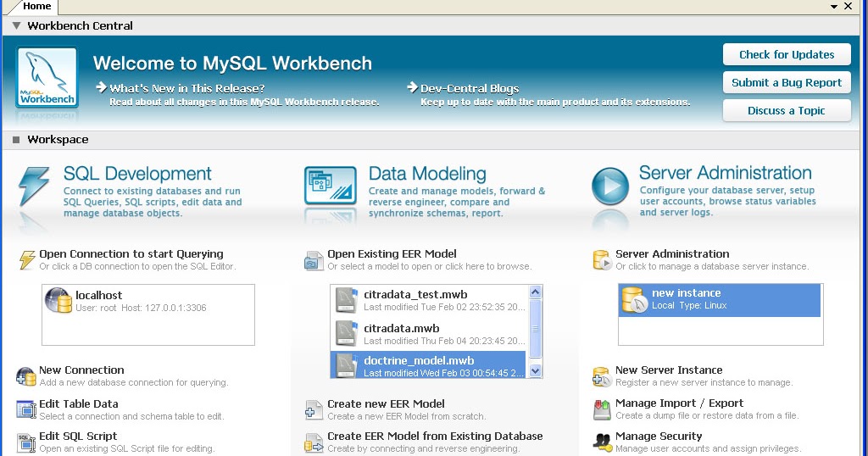Image resolution: width=868 pixels, height=456 pixels.
Task: Open the Edit SQL Script link
Action: 78,436
